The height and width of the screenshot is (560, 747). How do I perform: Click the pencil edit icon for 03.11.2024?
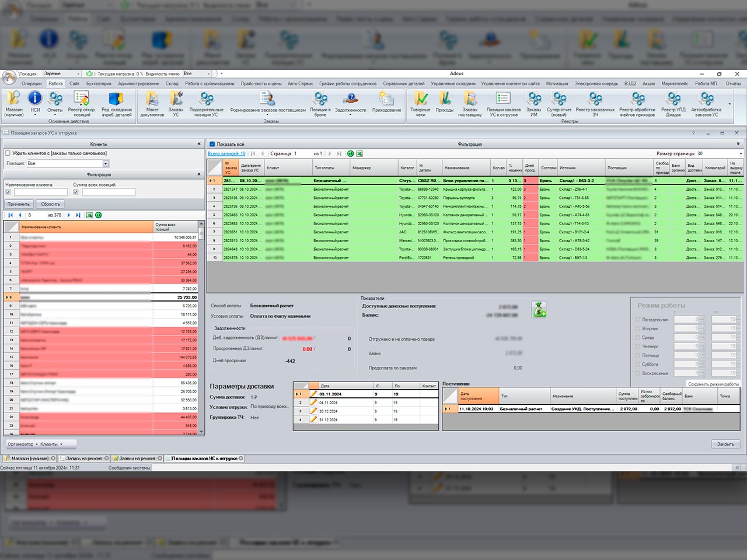point(313,394)
